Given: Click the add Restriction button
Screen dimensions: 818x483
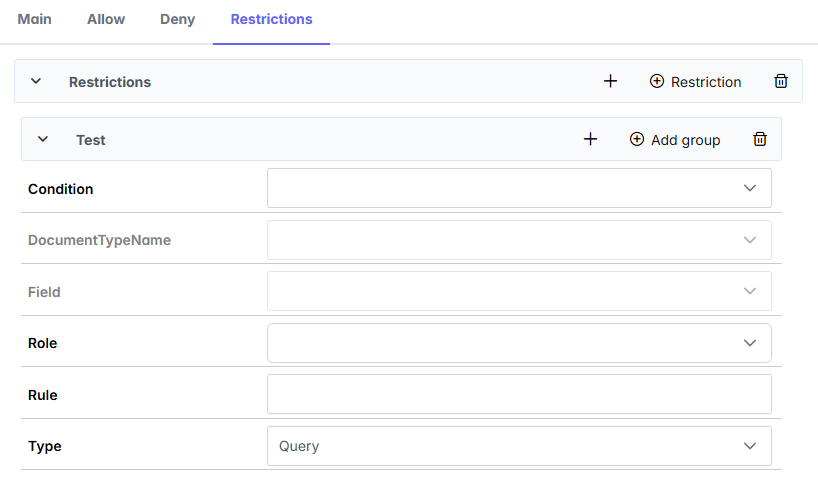Looking at the screenshot, I should (x=696, y=82).
